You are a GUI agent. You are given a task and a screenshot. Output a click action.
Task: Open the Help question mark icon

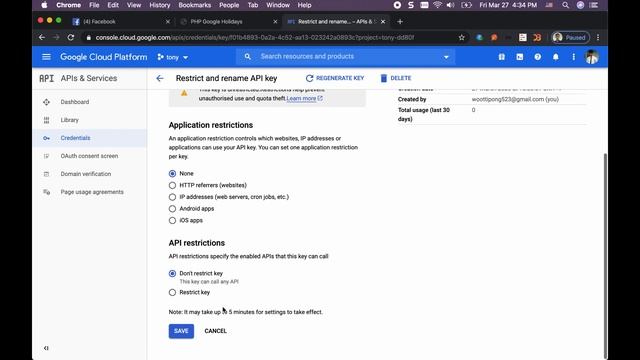[x=538, y=57]
